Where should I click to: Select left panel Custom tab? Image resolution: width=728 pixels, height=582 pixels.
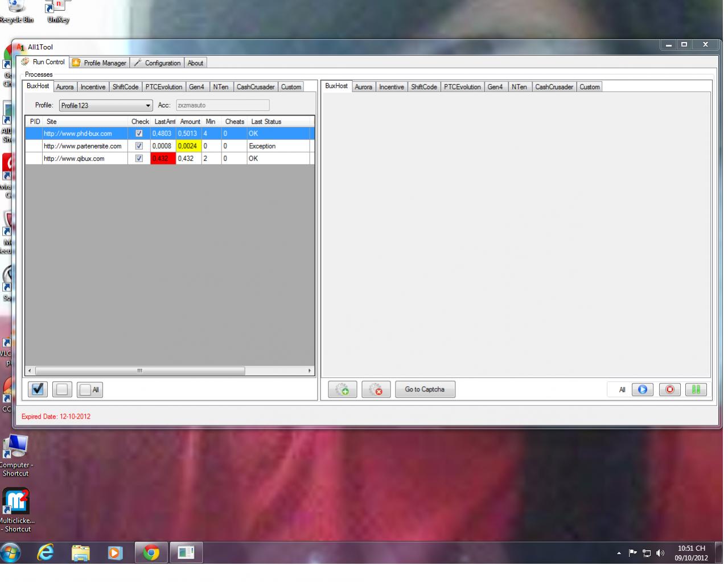pyautogui.click(x=291, y=87)
